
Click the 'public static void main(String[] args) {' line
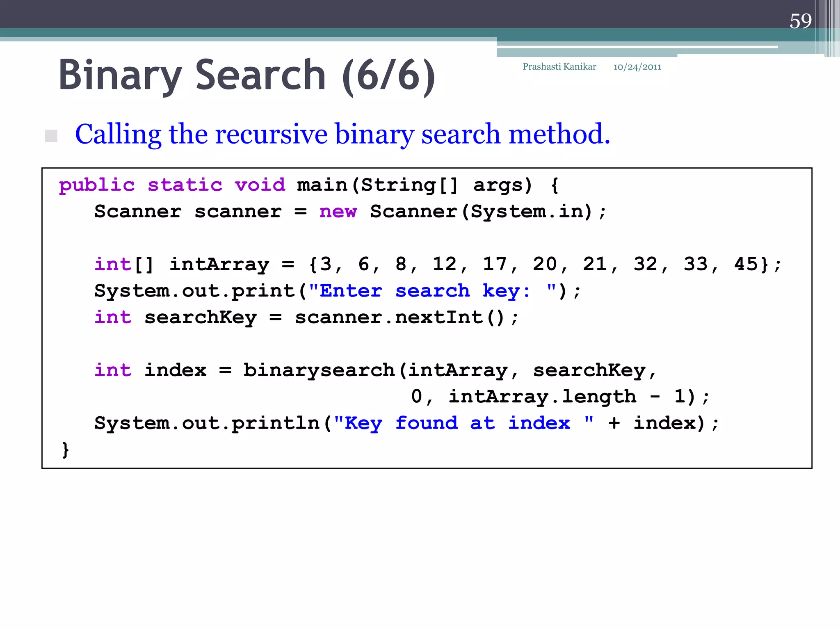[308, 185]
